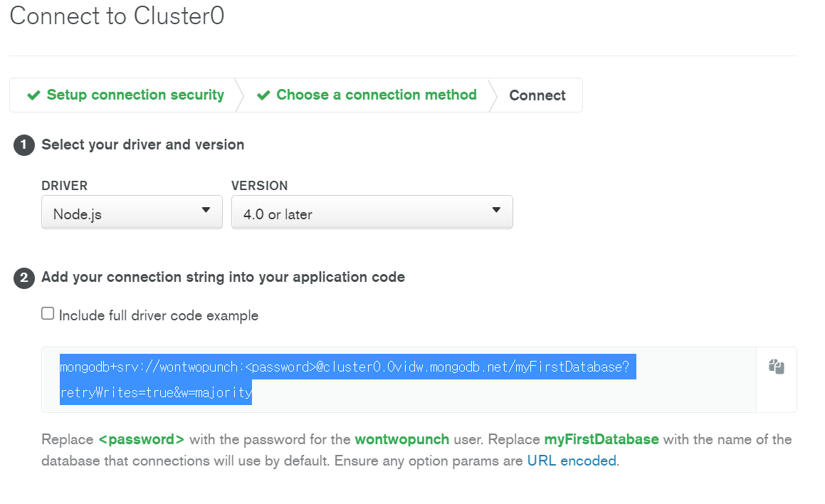
Task: Go to Setup connection security step
Action: point(135,95)
